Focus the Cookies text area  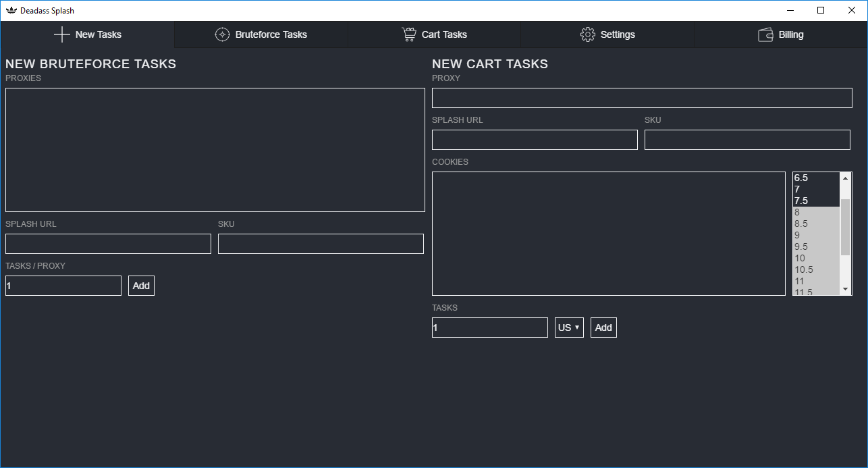(x=609, y=234)
